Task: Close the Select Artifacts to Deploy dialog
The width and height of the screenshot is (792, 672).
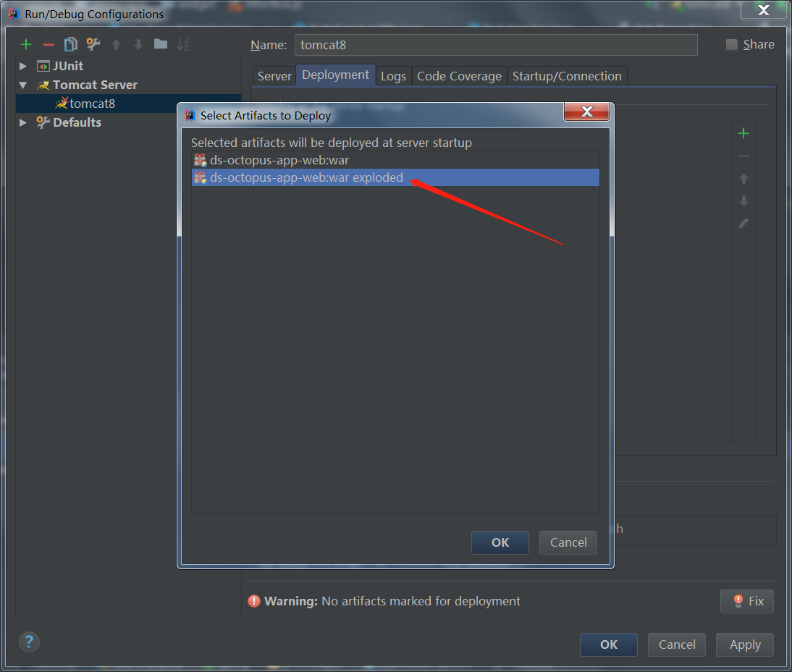Action: tap(586, 112)
